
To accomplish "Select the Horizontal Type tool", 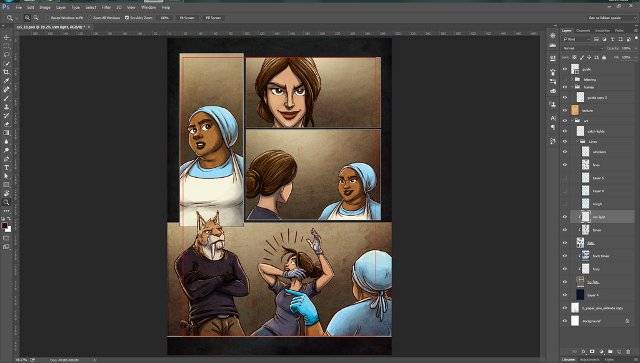I will point(6,167).
